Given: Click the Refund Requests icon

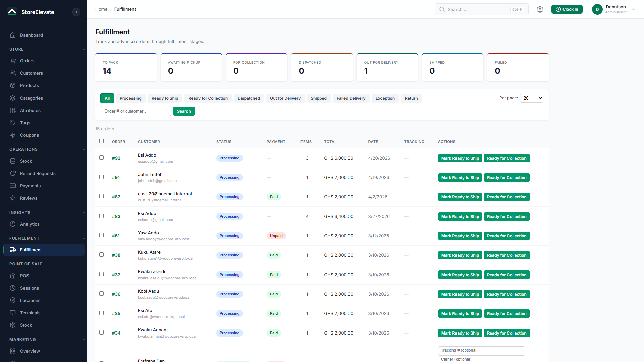Looking at the screenshot, I should (x=13, y=173).
